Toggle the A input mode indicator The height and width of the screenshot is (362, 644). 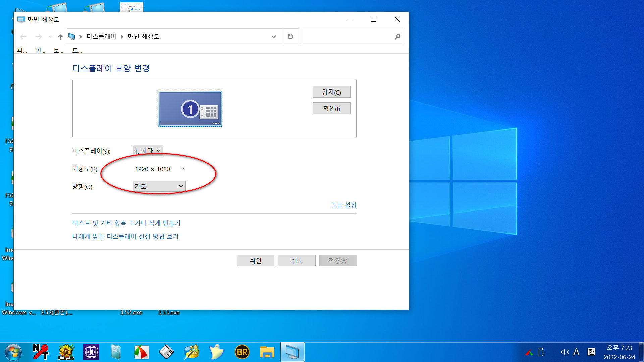click(x=576, y=352)
